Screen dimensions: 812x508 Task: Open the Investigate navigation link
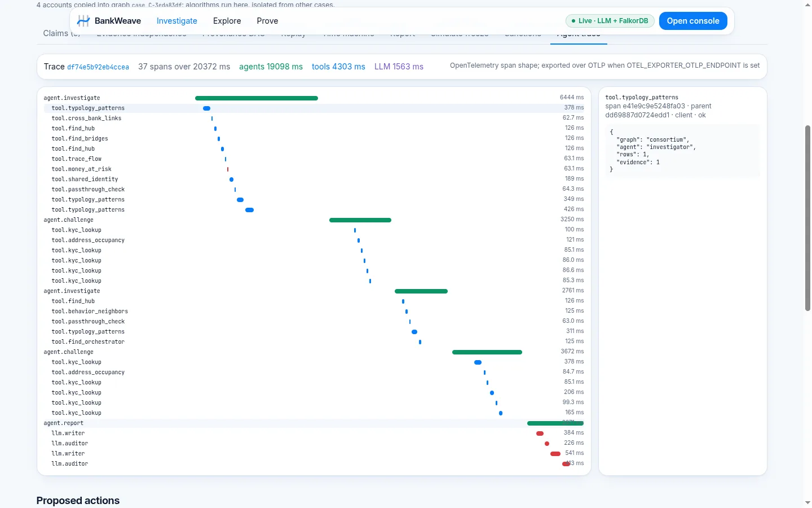tap(177, 21)
